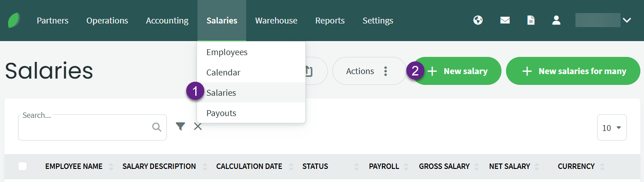Screen dimensions: 644x182
Task: Open the globe language icon
Action: 478,20
